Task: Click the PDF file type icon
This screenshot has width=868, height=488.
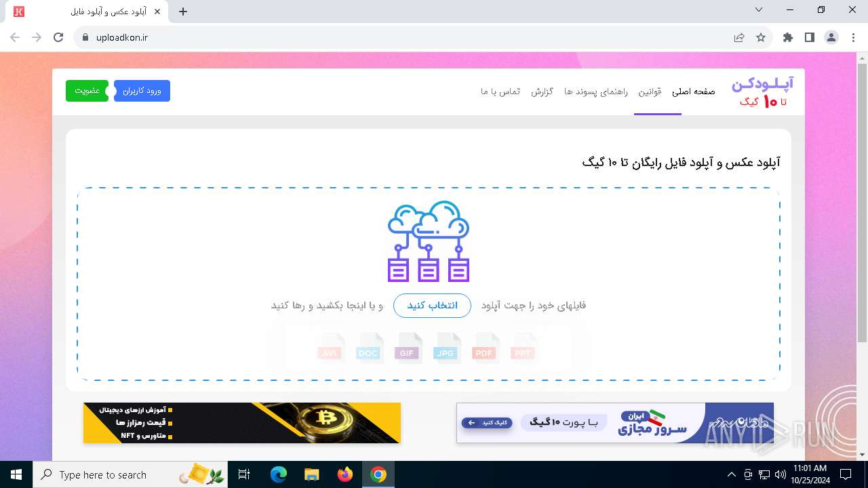Action: point(484,348)
